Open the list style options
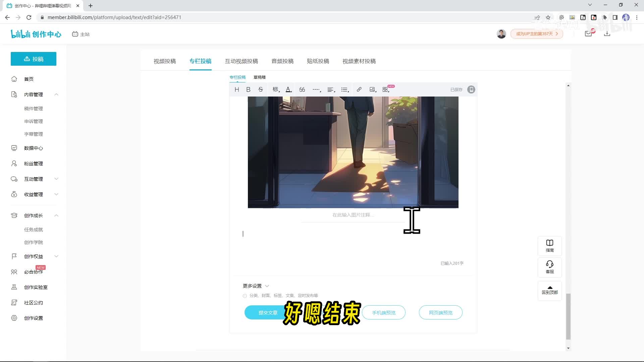644x362 pixels. [344, 89]
